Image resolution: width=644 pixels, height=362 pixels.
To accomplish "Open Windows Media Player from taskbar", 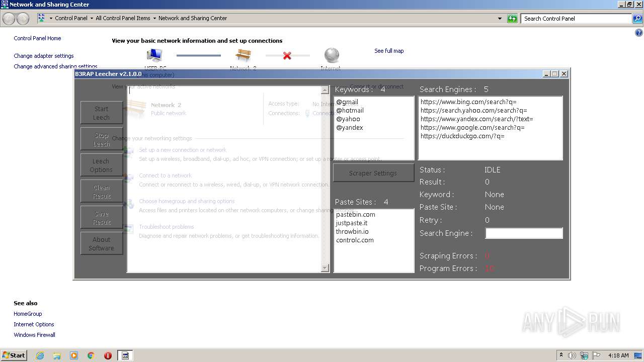I will pos(74,355).
